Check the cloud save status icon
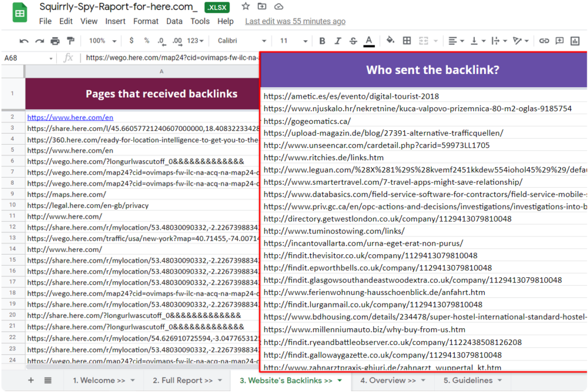The image size is (588, 392). [x=278, y=6]
